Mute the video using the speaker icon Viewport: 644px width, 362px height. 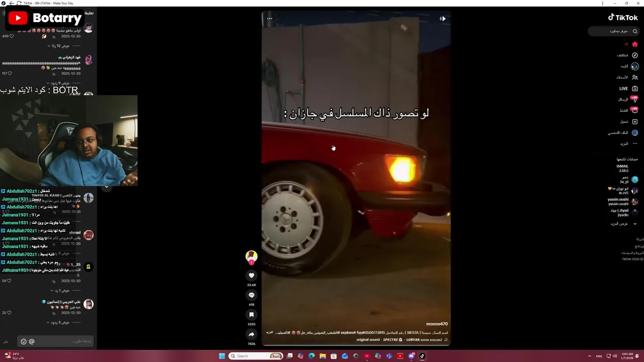(443, 19)
